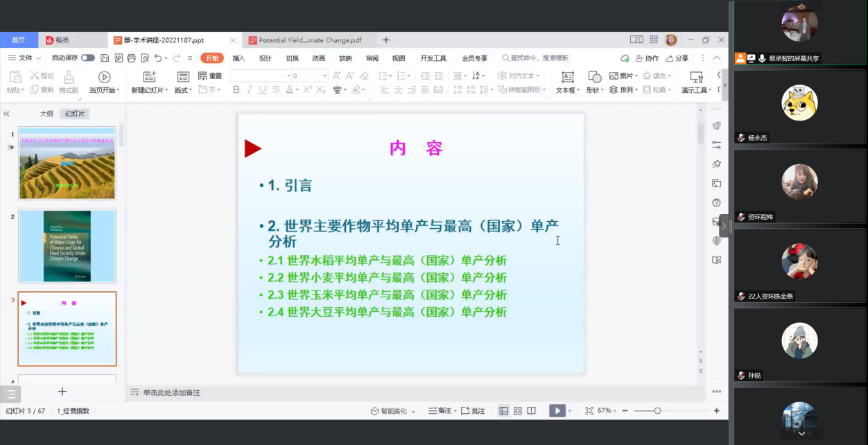This screenshot has height=445, width=868.
Task: Expand the 版式 layout dropdown
Action: click(183, 90)
